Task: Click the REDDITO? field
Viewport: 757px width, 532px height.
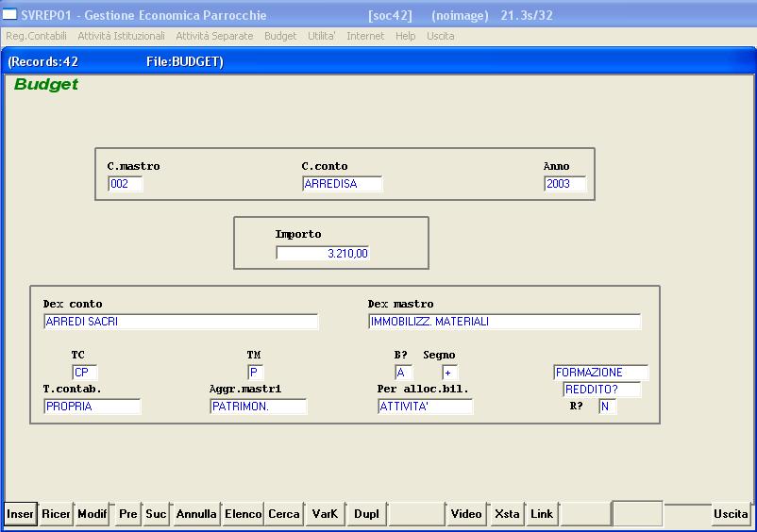Action: click(602, 390)
